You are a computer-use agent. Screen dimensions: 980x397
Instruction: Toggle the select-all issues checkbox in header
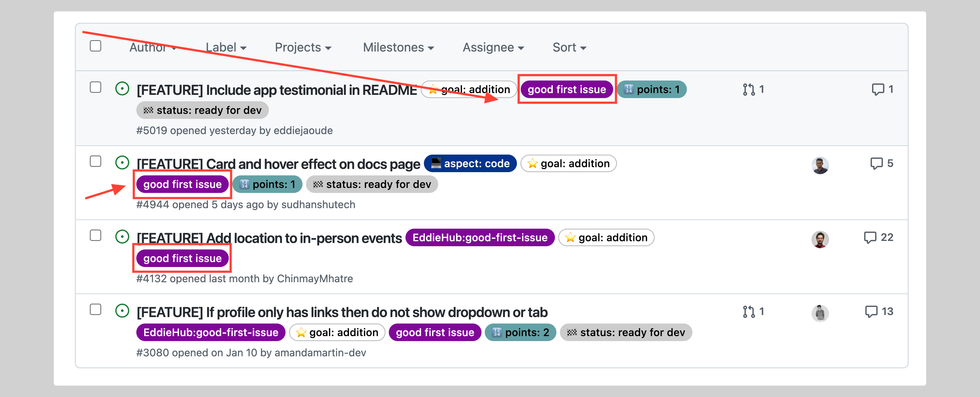95,46
